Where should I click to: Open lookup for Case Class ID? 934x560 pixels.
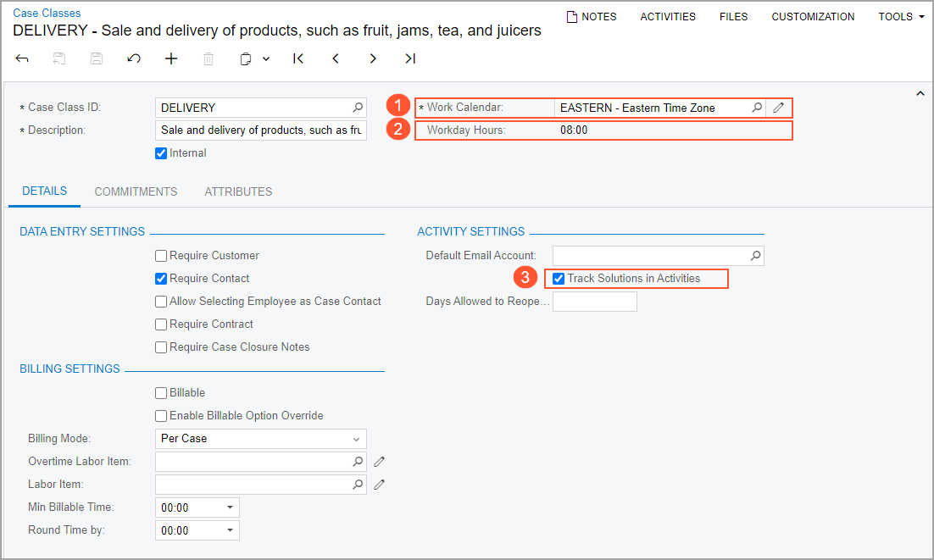[358, 108]
